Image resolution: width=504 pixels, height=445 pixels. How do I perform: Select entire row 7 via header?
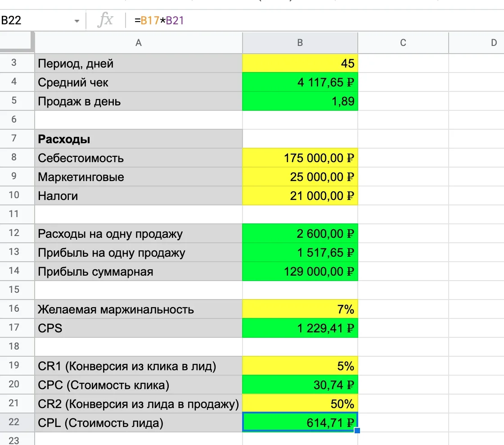coord(13,139)
